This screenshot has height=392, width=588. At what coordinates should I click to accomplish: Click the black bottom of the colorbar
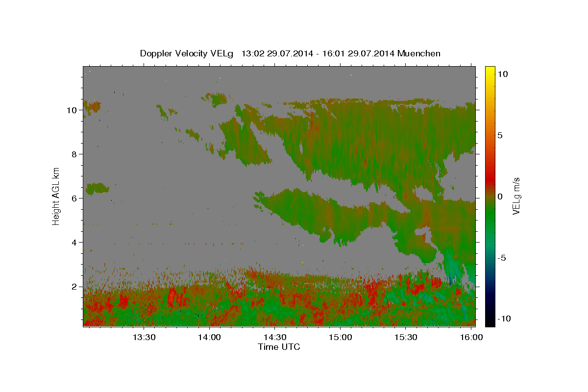click(x=490, y=321)
